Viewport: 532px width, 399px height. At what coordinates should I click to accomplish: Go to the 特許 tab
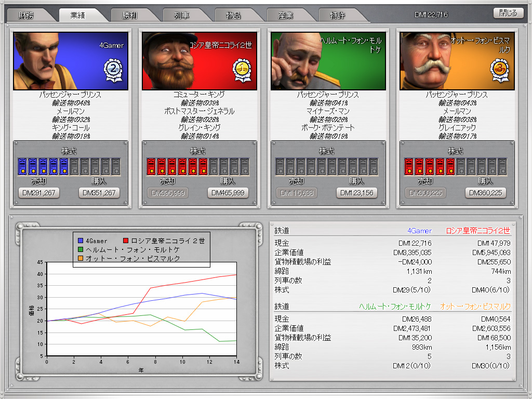click(338, 15)
